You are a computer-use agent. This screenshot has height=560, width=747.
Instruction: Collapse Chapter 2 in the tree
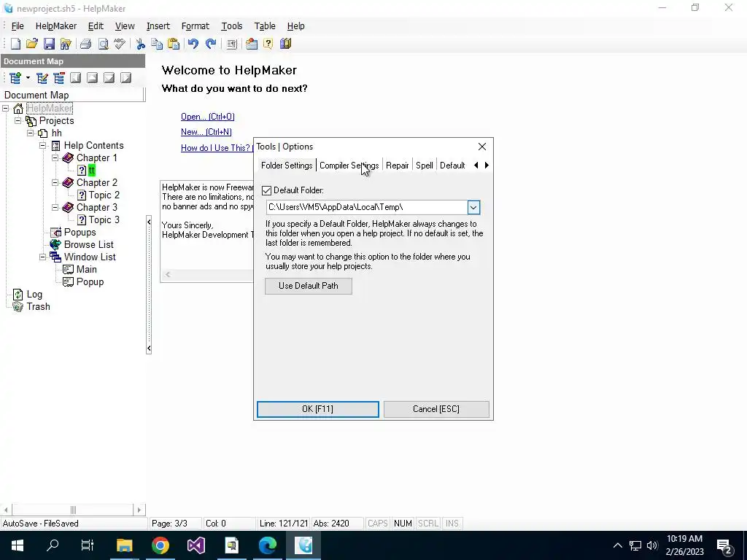coord(55,182)
